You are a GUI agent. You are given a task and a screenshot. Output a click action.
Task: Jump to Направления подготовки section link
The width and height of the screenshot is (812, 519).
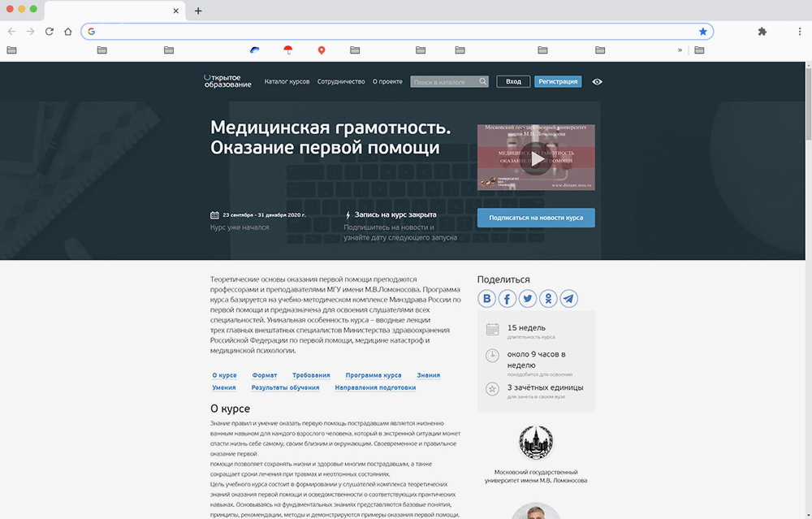(x=375, y=388)
